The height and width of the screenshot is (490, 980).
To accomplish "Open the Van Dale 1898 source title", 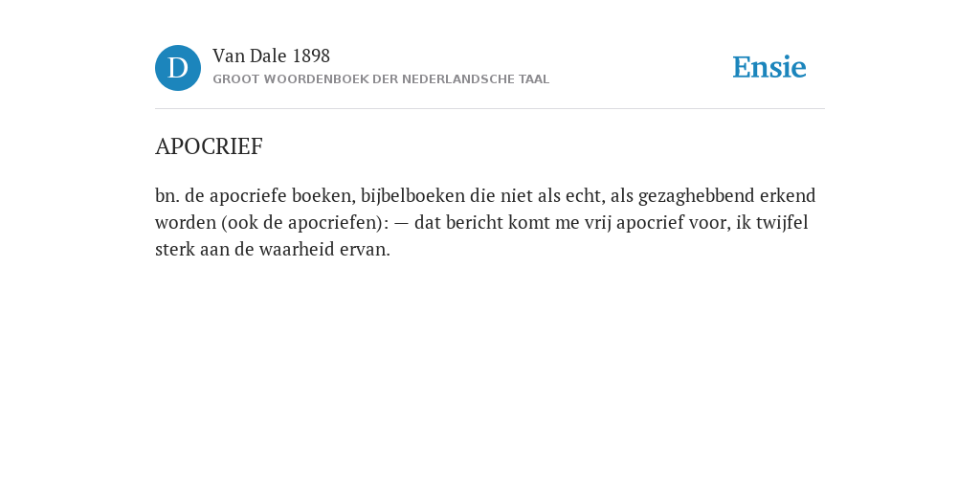I will 271,56.
